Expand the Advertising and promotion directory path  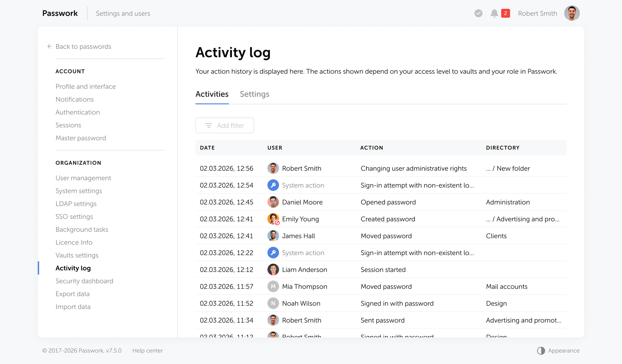click(x=523, y=219)
